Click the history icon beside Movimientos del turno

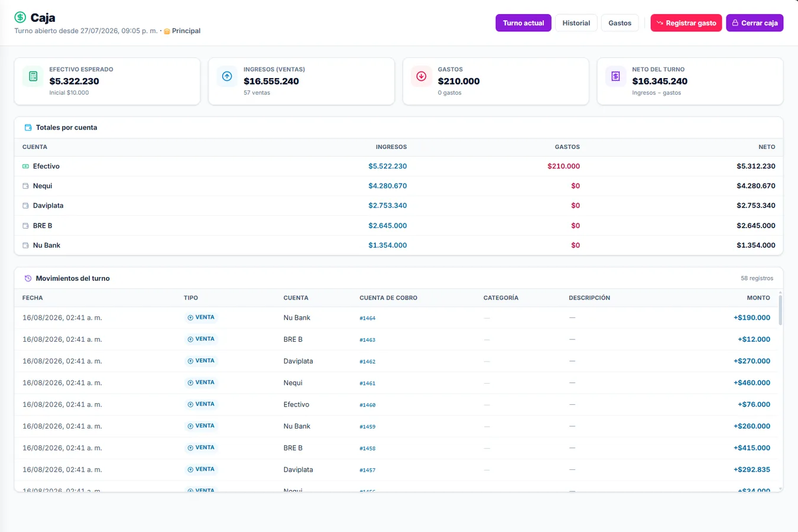coord(28,278)
